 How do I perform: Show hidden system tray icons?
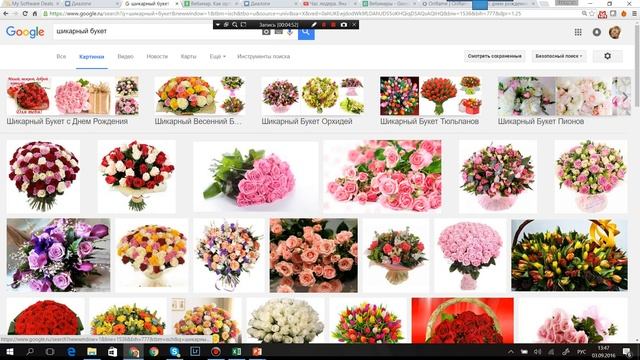[511, 352]
